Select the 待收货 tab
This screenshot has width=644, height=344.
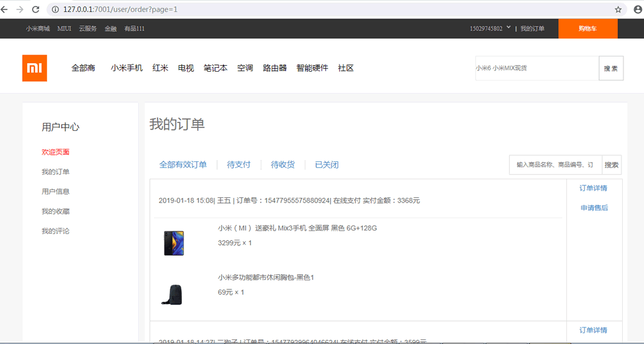283,165
